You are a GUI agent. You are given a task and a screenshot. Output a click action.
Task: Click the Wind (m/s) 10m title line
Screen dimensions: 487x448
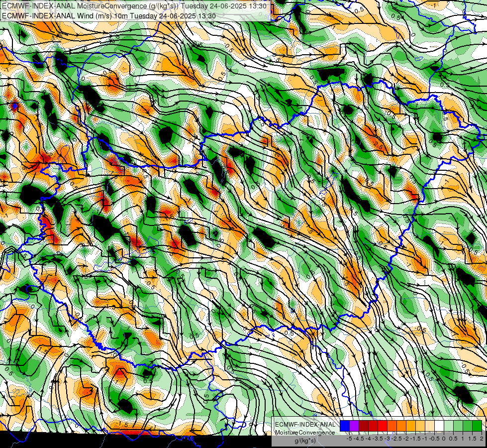(109, 15)
